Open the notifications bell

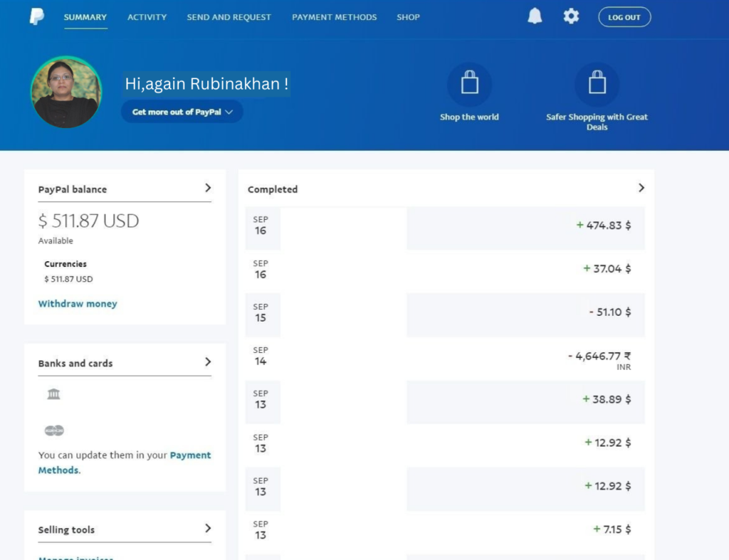click(x=535, y=16)
